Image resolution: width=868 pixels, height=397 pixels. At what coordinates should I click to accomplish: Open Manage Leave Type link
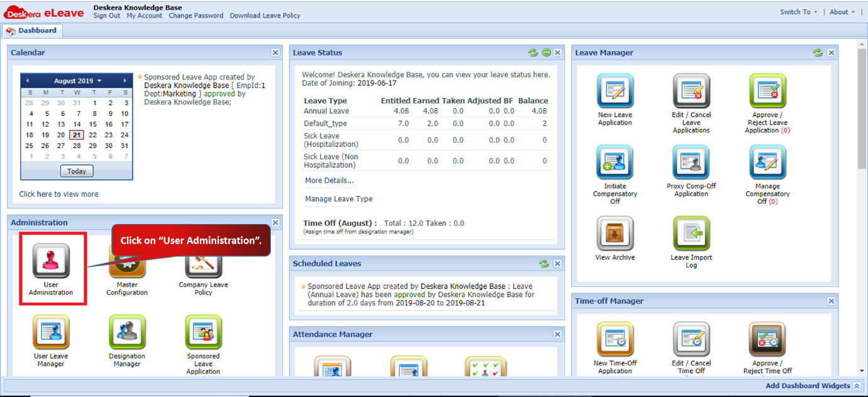(x=339, y=199)
